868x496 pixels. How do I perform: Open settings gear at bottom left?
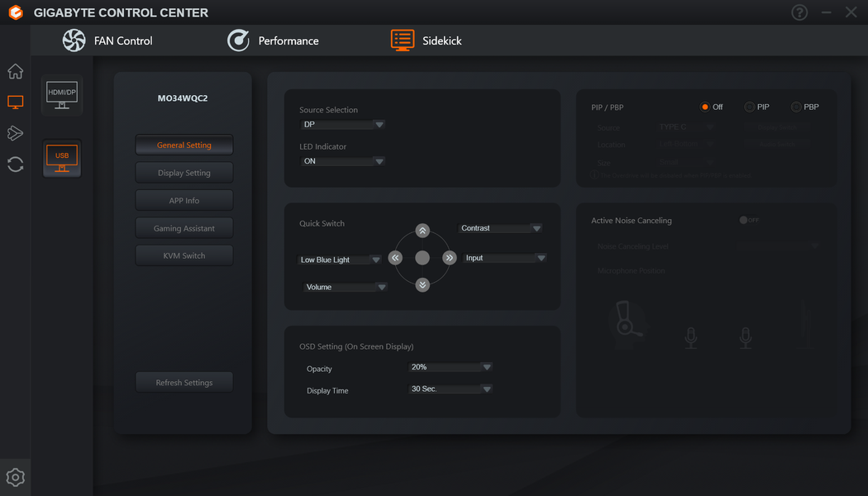(16, 477)
